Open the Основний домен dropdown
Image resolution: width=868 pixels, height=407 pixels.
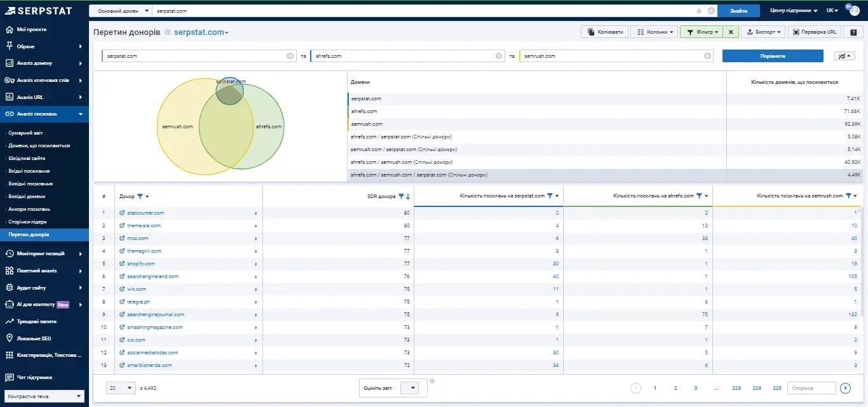coord(121,11)
